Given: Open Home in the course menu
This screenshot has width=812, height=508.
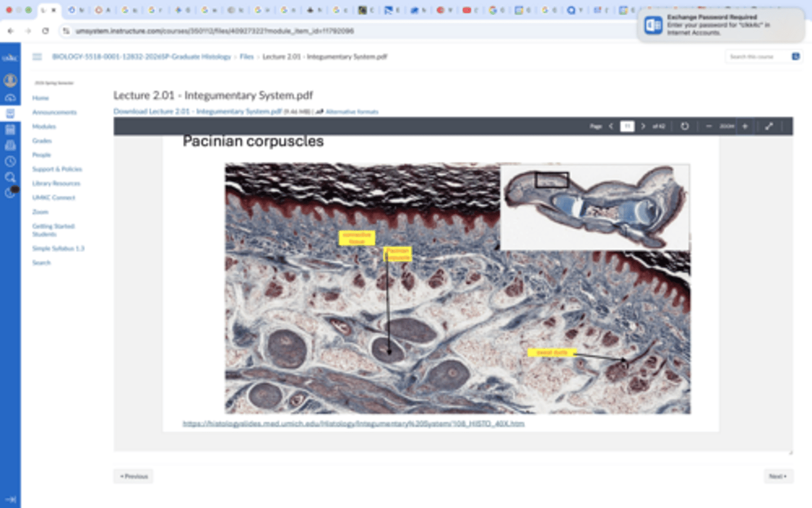Looking at the screenshot, I should (41, 98).
